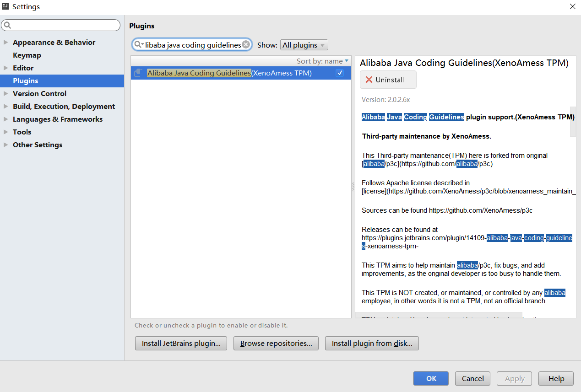Click the plugin icon beside Alibaba Java Coding Guidelines
581x392 pixels.
point(138,73)
